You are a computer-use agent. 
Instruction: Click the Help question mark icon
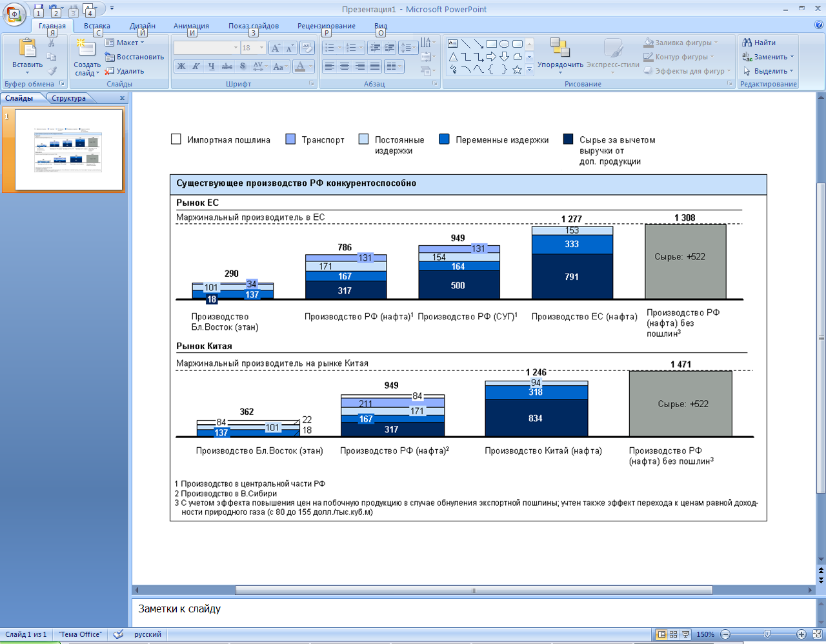819,25
